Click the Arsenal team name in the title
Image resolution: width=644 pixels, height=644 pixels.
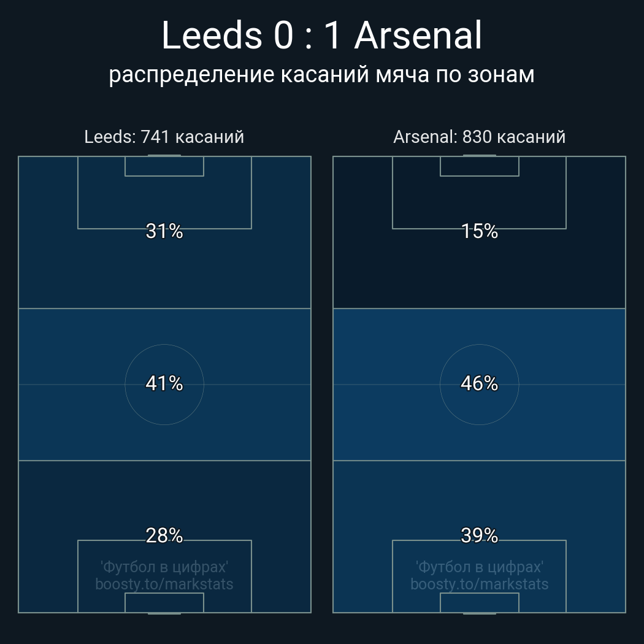click(x=418, y=36)
